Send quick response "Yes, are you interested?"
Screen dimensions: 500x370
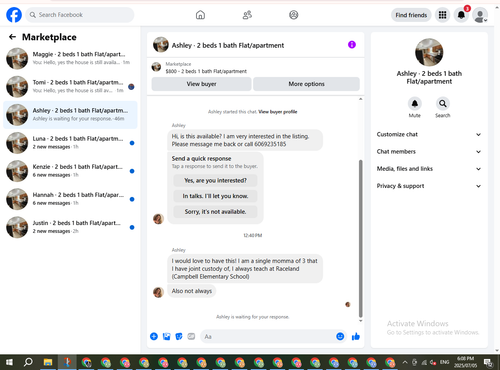(x=215, y=180)
